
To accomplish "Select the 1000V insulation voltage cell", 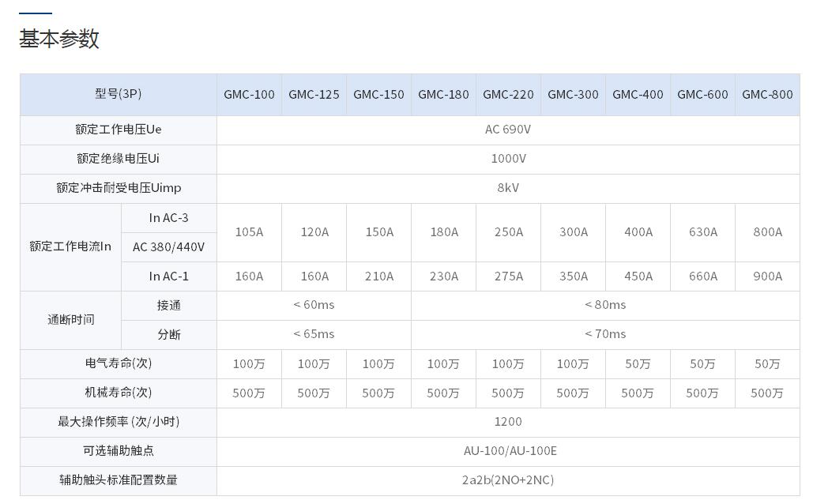I will 508,159.
